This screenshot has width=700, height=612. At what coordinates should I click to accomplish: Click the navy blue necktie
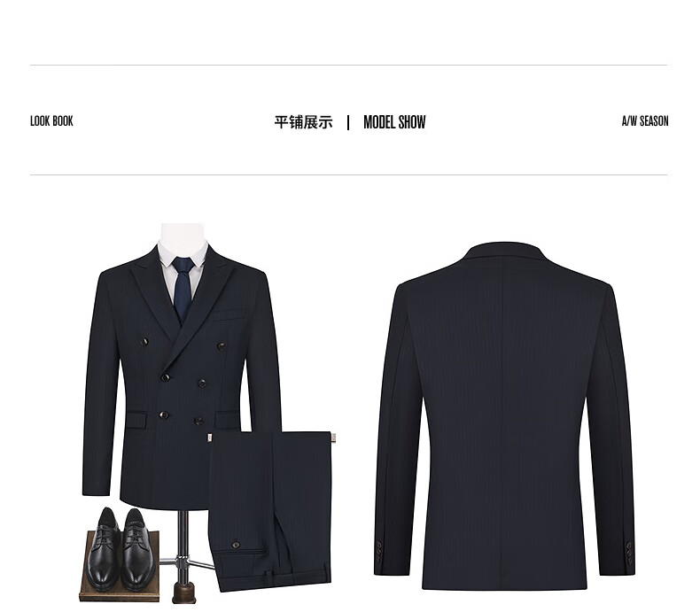(183, 289)
